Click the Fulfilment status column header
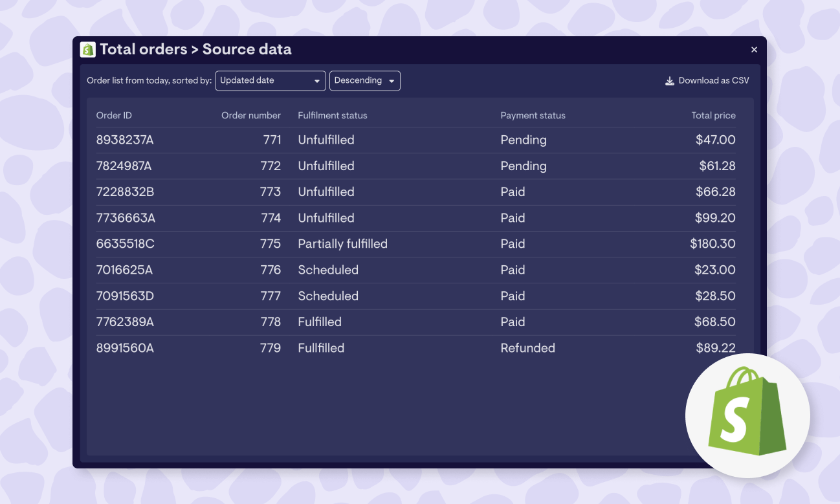The image size is (840, 504). [x=333, y=115]
